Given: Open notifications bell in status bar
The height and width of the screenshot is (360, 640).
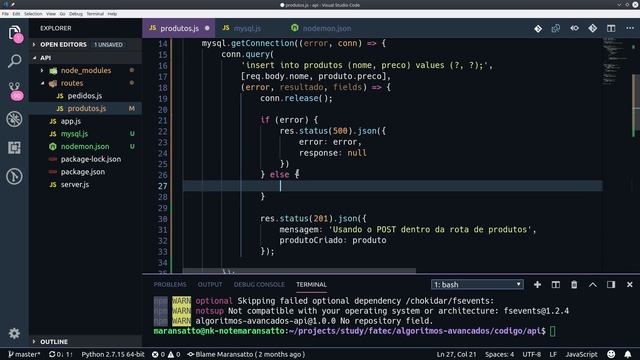Looking at the screenshot, I should pyautogui.click(x=628, y=354).
